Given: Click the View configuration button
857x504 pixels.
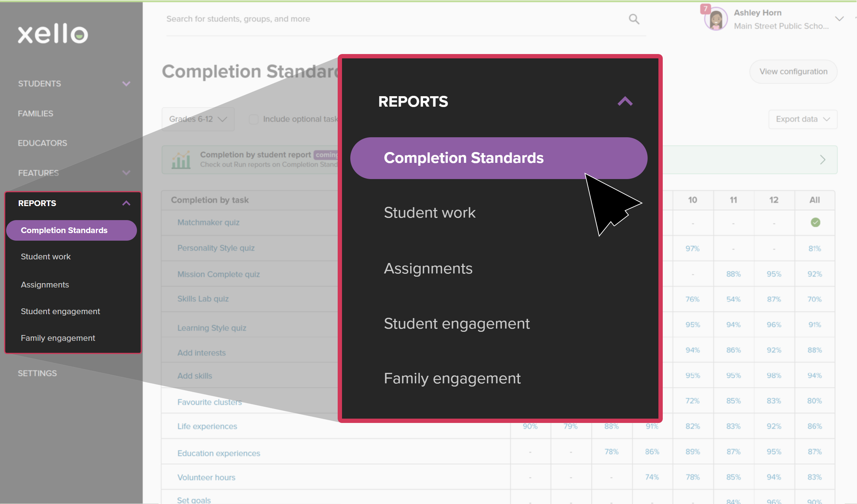Looking at the screenshot, I should click(x=793, y=71).
